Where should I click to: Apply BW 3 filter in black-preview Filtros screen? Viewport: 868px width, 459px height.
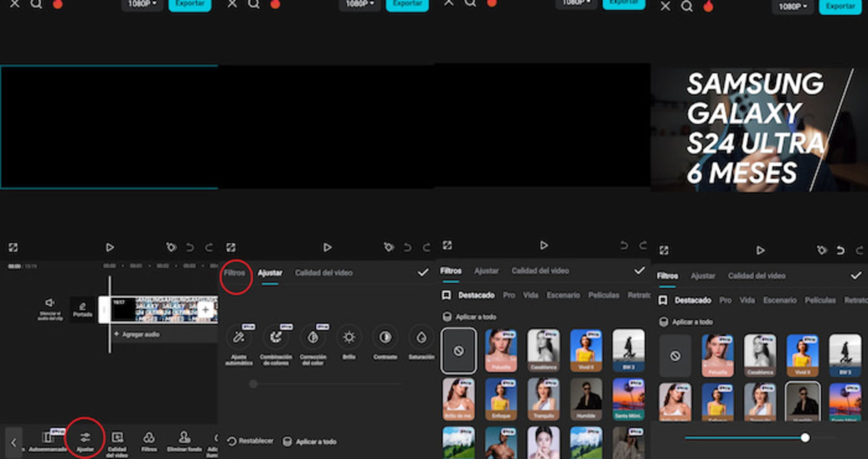click(x=628, y=351)
